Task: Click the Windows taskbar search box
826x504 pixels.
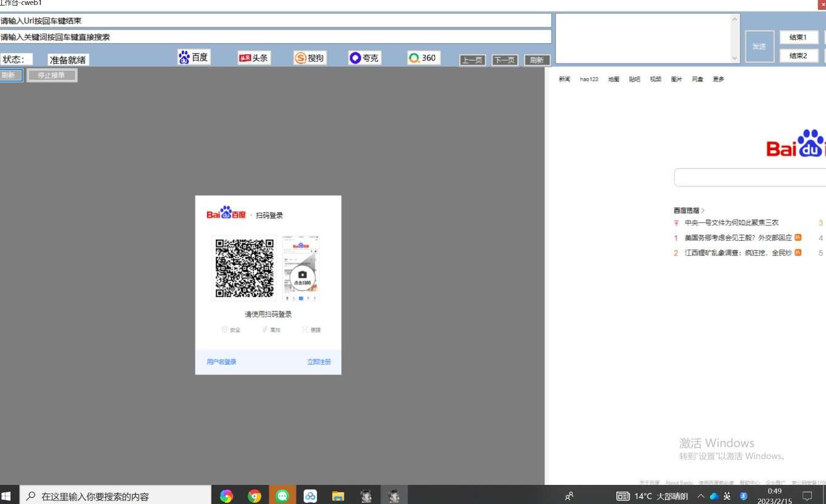Action: tap(116, 495)
